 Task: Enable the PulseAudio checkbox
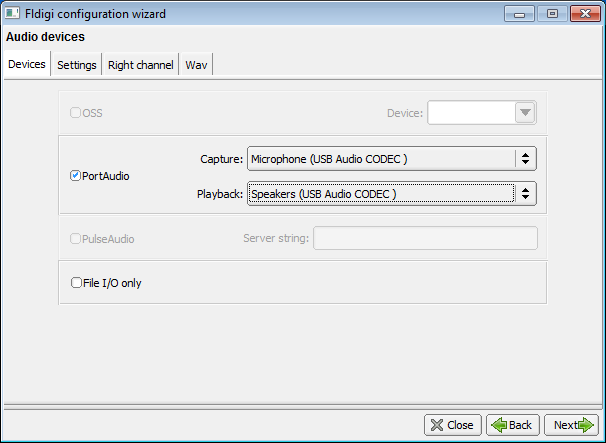(75, 238)
